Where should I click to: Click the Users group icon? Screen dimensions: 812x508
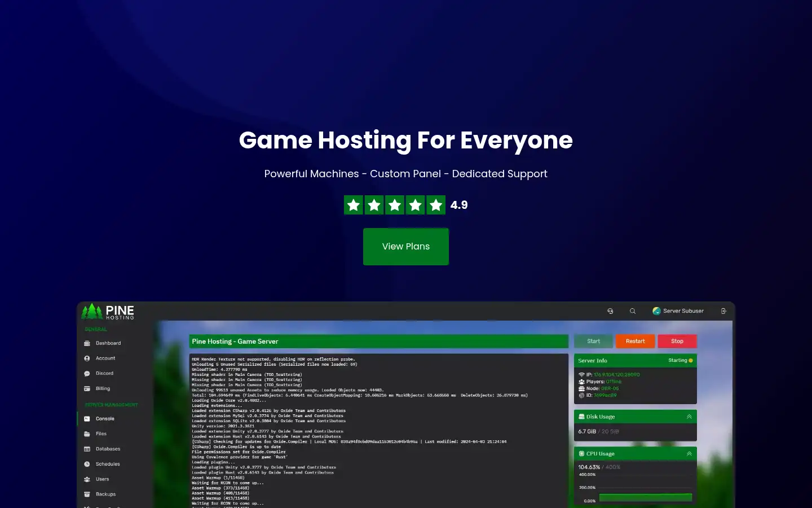point(87,479)
